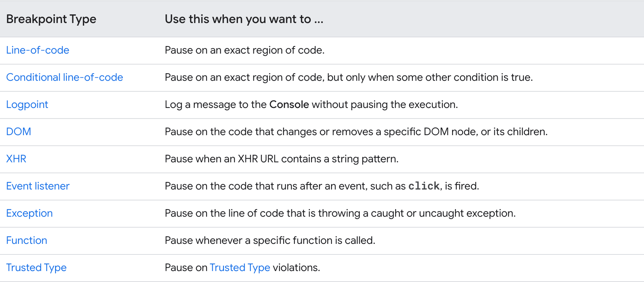644x282 pixels.
Task: Open the DOM breakpoint link
Action: click(18, 132)
